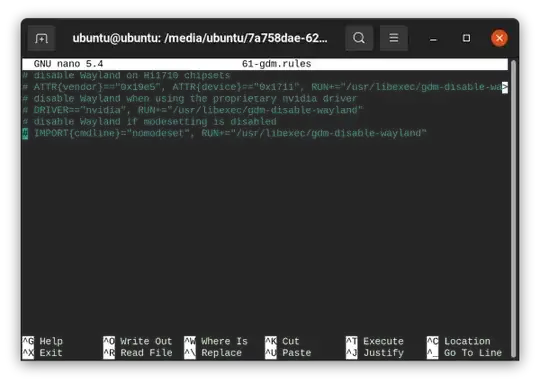Click the 61-gdm.rules file name
Screen dimensions: 540x384
[x=277, y=64]
